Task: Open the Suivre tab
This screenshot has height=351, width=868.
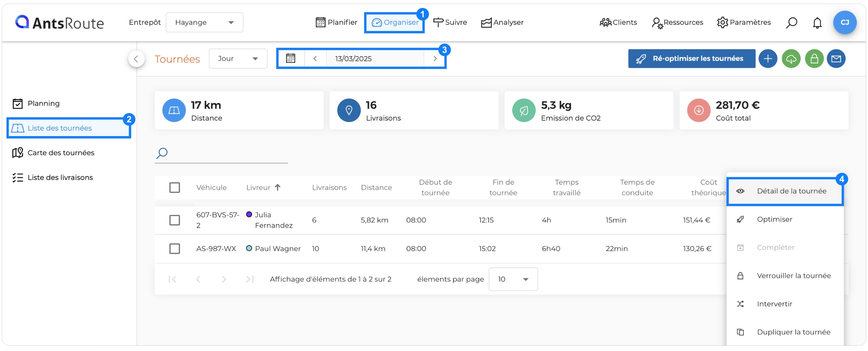Action: (450, 22)
